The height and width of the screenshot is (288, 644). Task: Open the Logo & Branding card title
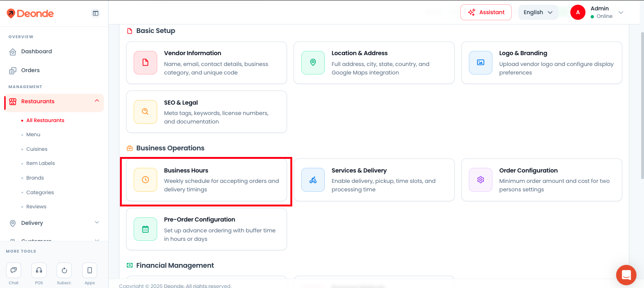click(523, 53)
